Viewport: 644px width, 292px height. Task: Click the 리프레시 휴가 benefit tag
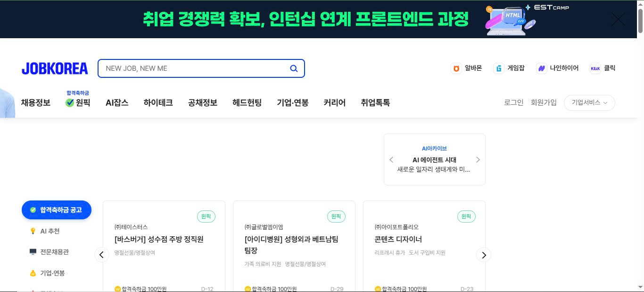pos(390,252)
